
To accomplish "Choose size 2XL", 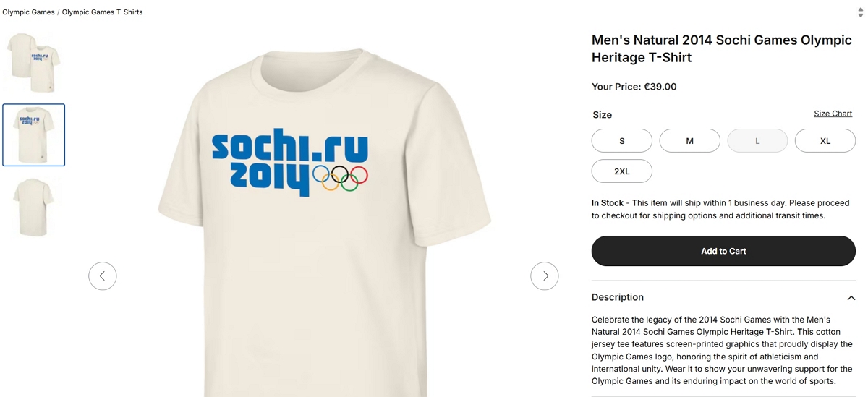I will (x=621, y=171).
